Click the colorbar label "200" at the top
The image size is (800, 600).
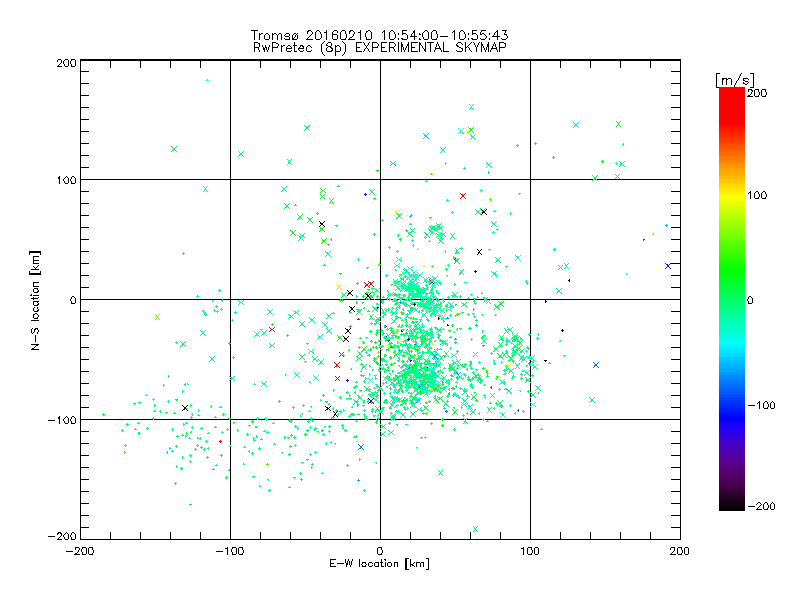tap(757, 93)
